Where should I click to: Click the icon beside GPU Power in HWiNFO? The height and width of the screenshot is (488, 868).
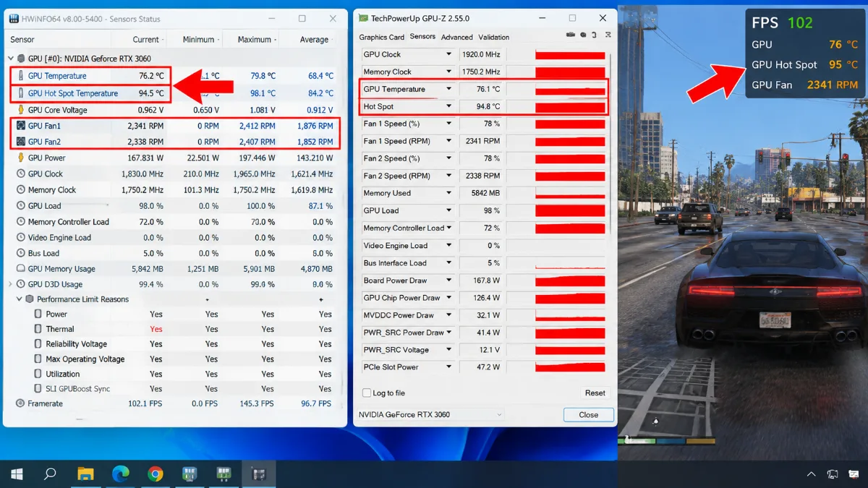(x=20, y=158)
